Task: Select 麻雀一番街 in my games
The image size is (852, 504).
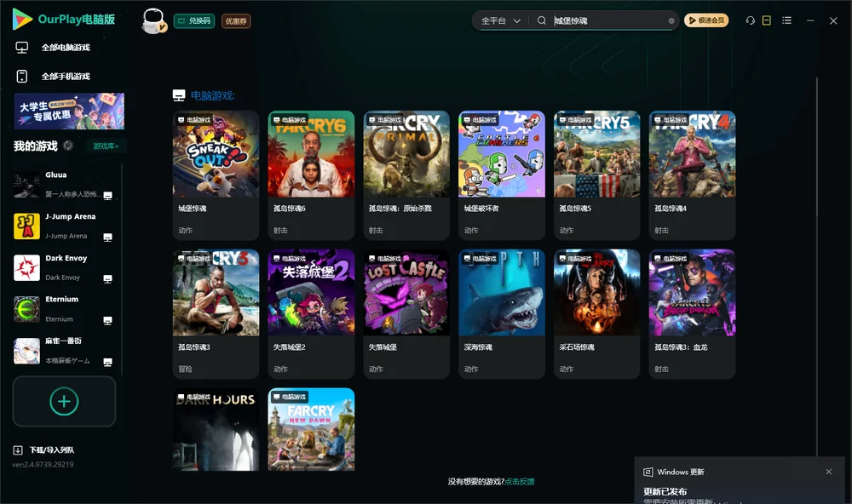Action: pyautogui.click(x=64, y=351)
